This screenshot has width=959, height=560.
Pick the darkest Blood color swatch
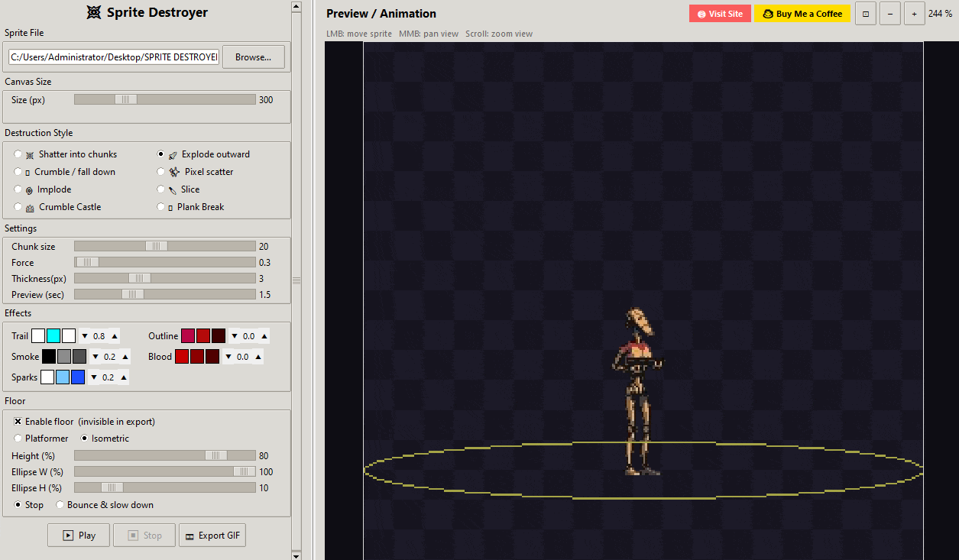(212, 357)
